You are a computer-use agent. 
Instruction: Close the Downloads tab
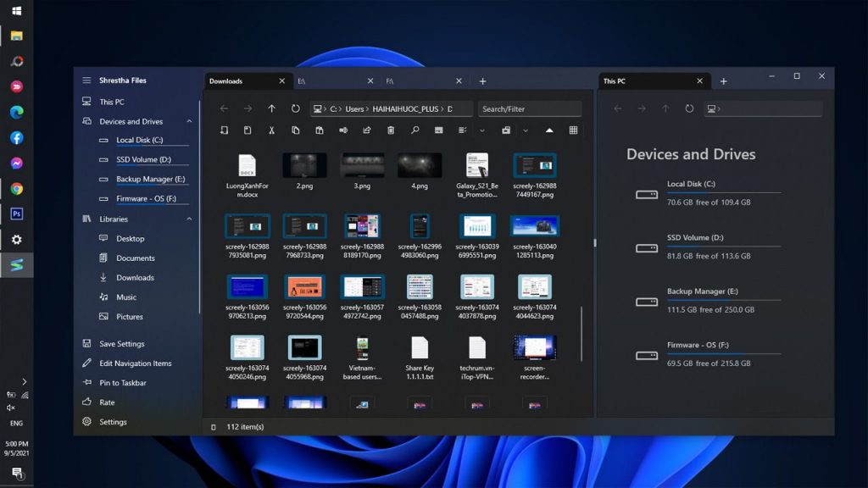[281, 80]
